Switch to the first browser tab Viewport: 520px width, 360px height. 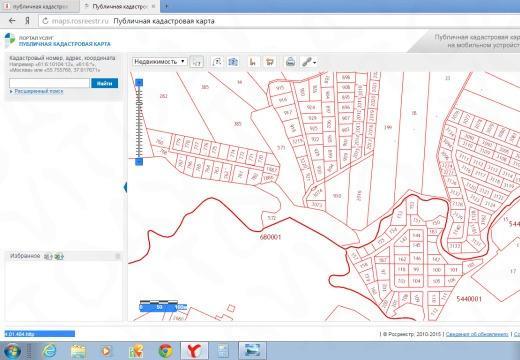(40, 6)
